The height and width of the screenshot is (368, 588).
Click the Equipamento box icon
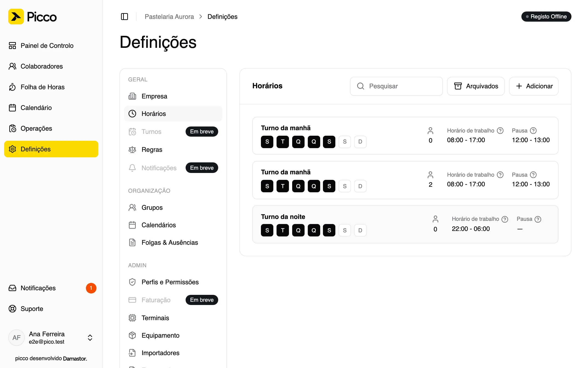132,335
